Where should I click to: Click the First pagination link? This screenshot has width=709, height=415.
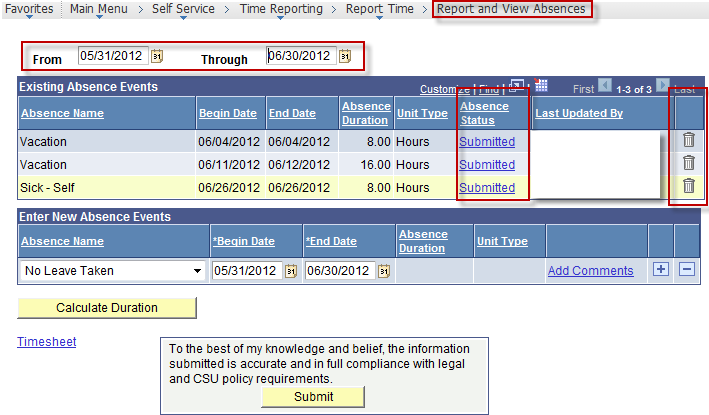(x=583, y=90)
